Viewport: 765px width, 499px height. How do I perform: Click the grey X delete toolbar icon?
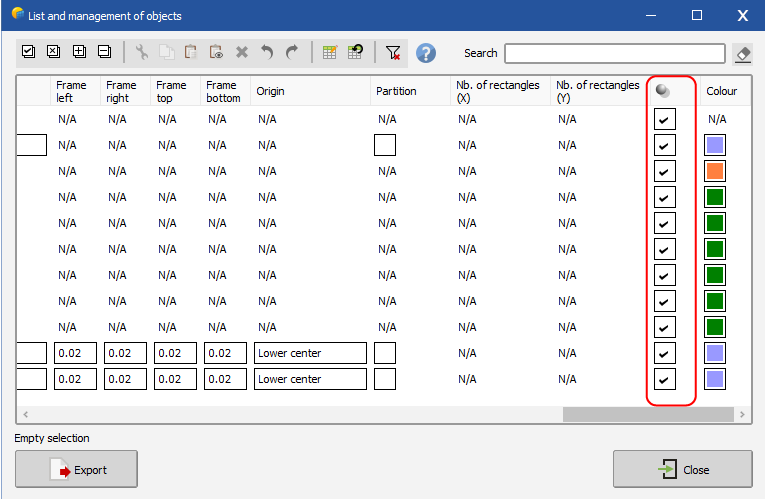(x=242, y=52)
